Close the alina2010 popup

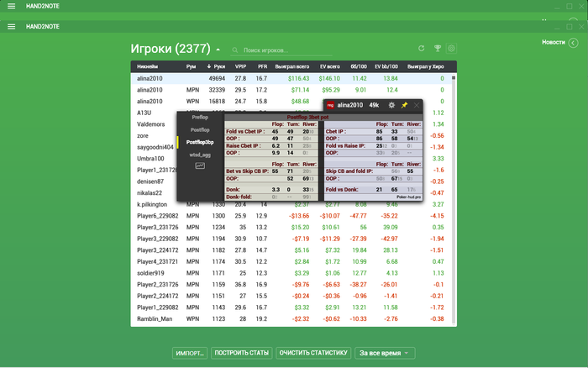point(417,105)
